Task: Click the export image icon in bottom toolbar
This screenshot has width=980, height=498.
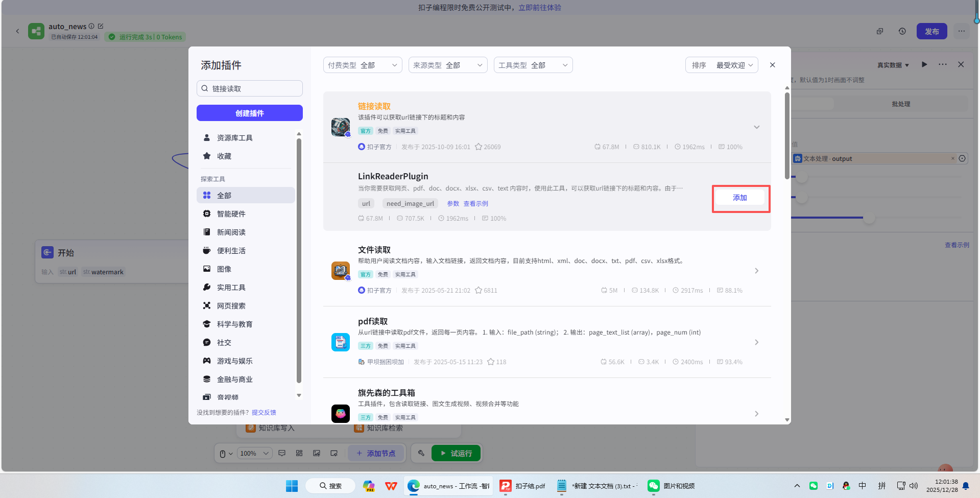Action: pyautogui.click(x=317, y=453)
